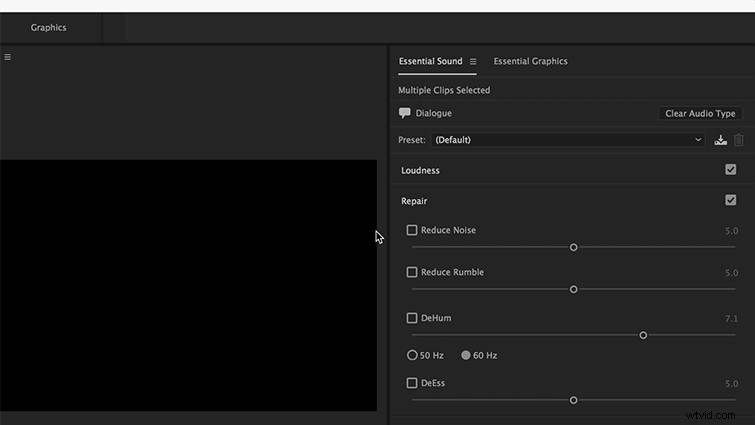Switch to the Essential Graphics tab
Screen dimensions: 755x425
[530, 61]
